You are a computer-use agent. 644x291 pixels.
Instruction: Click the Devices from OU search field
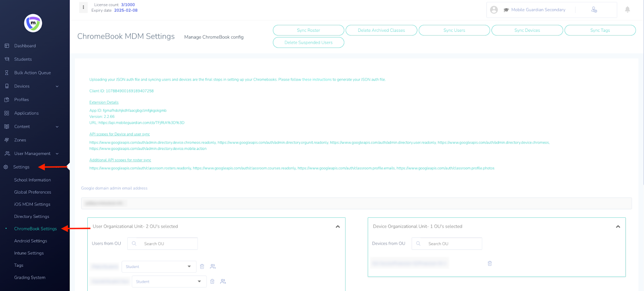point(447,243)
